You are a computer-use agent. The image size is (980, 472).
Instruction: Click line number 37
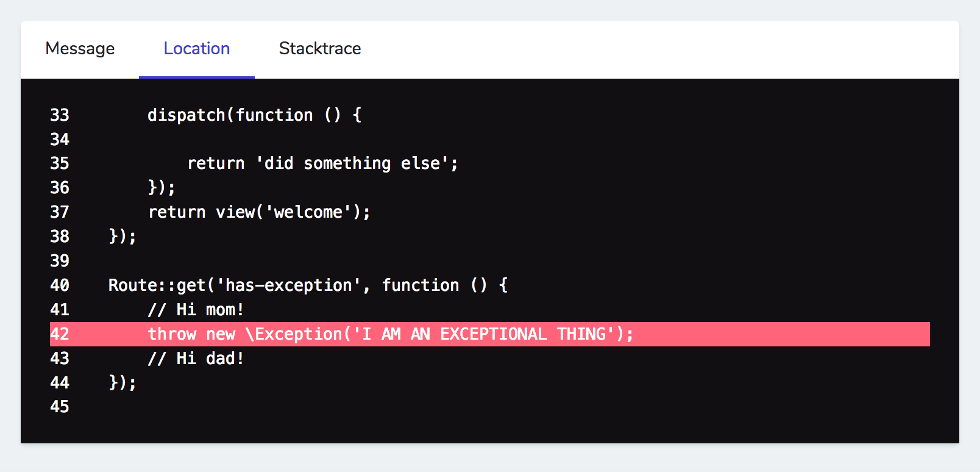[x=60, y=212]
